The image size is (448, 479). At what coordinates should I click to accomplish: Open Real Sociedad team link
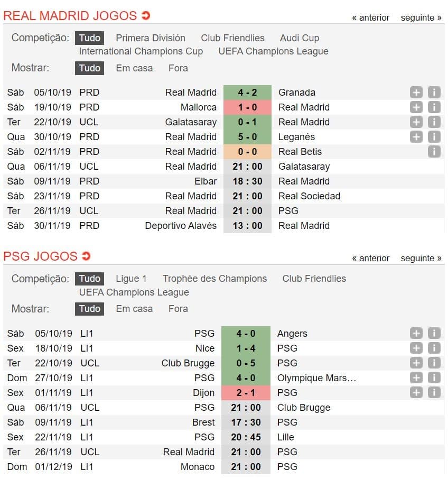(x=309, y=196)
